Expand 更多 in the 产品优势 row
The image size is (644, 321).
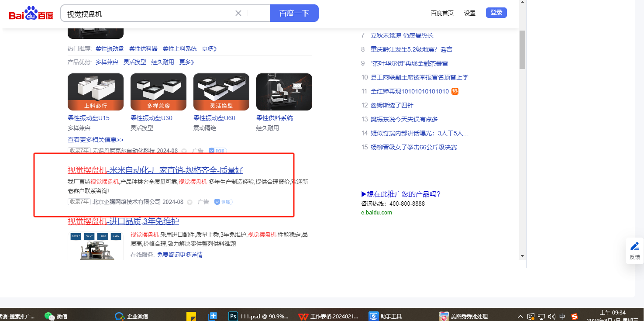point(186,62)
